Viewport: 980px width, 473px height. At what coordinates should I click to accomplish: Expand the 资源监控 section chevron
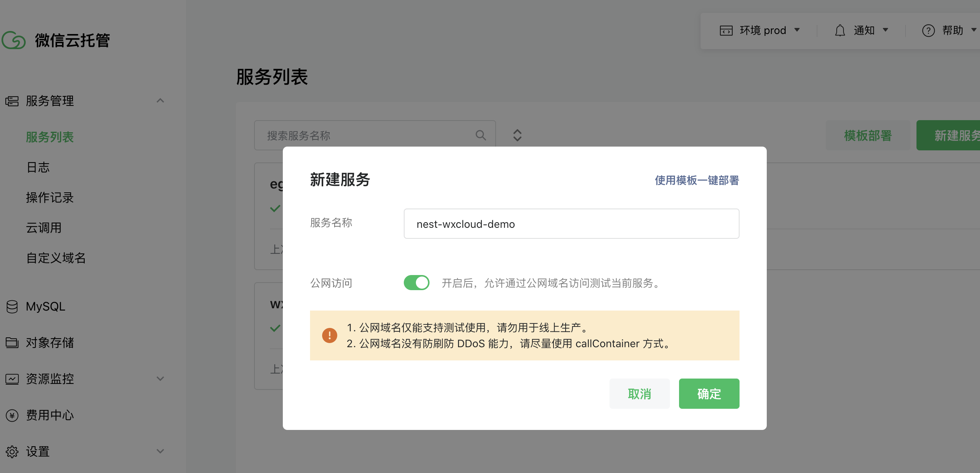tap(160, 379)
